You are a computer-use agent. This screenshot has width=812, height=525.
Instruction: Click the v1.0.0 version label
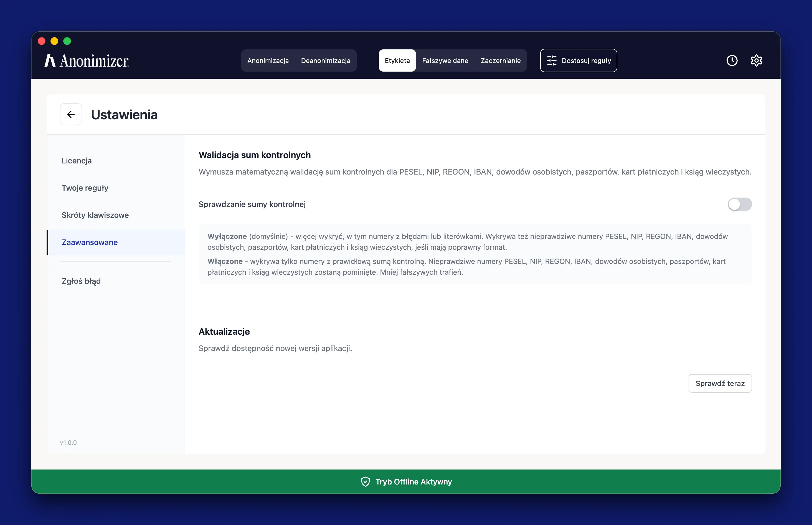(x=68, y=443)
